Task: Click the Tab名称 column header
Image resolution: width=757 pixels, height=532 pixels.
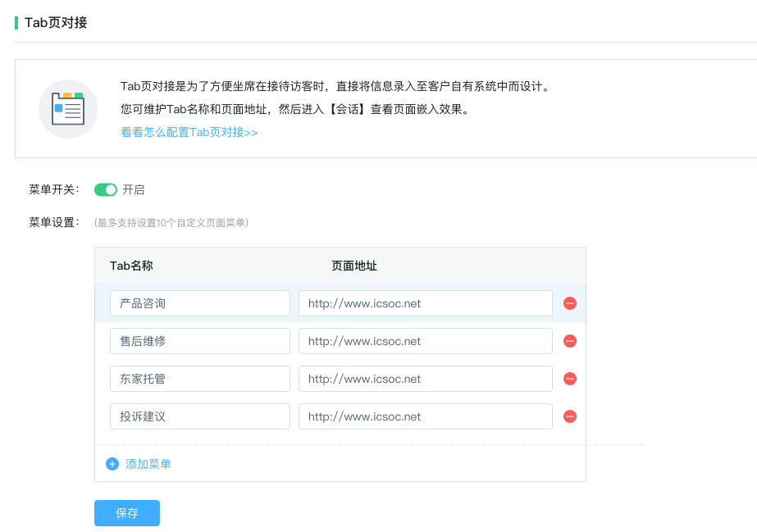Action: pos(131,266)
